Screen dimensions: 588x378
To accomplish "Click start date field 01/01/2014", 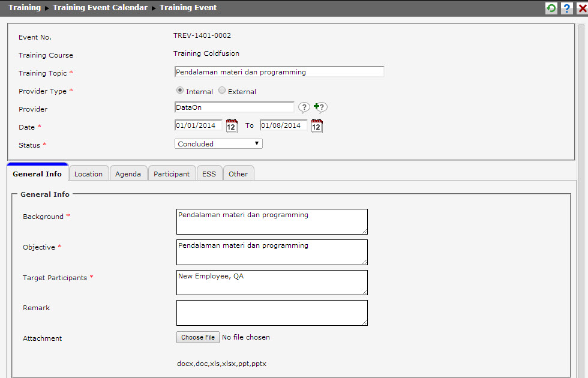I will [199, 125].
